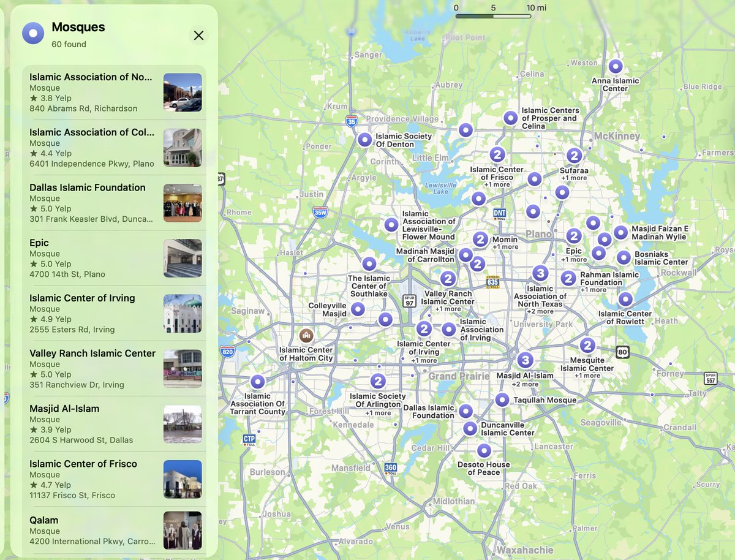Image resolution: width=735 pixels, height=560 pixels.
Task: Select Islamic Center of Irving list entry
Action: tap(115, 313)
